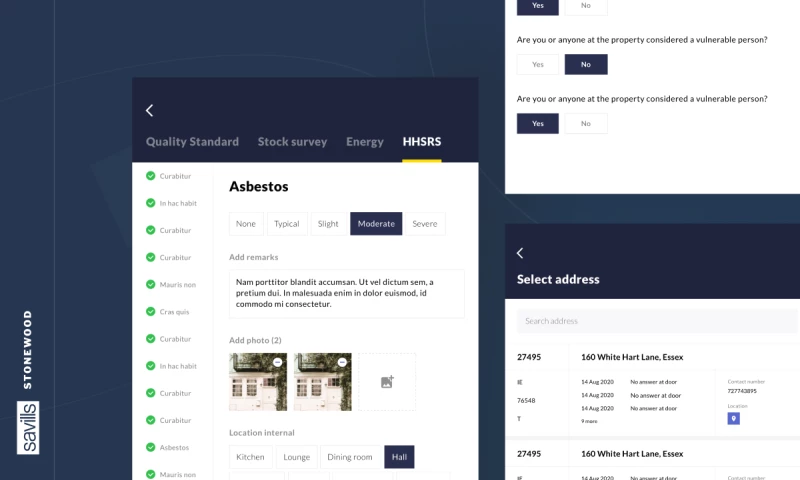Choose Kitchen as internal location
The image size is (800, 480).
point(250,457)
